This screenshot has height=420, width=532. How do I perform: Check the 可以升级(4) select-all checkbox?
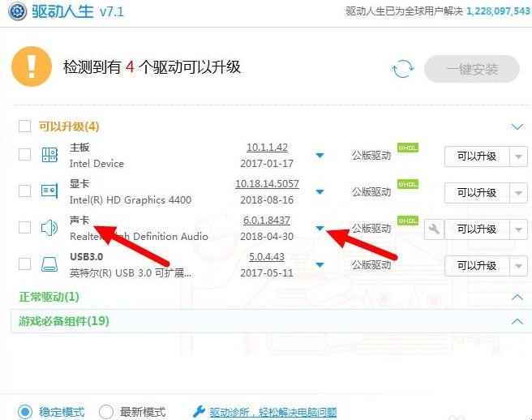25,126
